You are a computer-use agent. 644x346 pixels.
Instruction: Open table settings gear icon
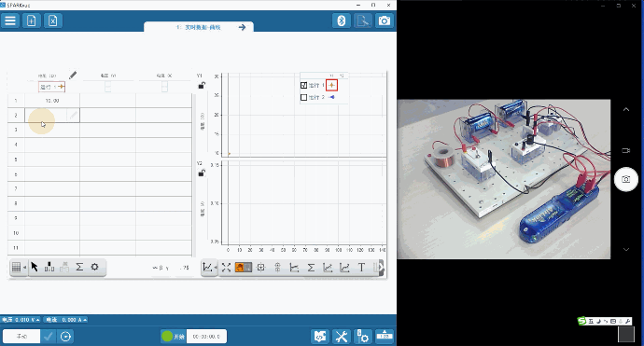click(x=94, y=267)
